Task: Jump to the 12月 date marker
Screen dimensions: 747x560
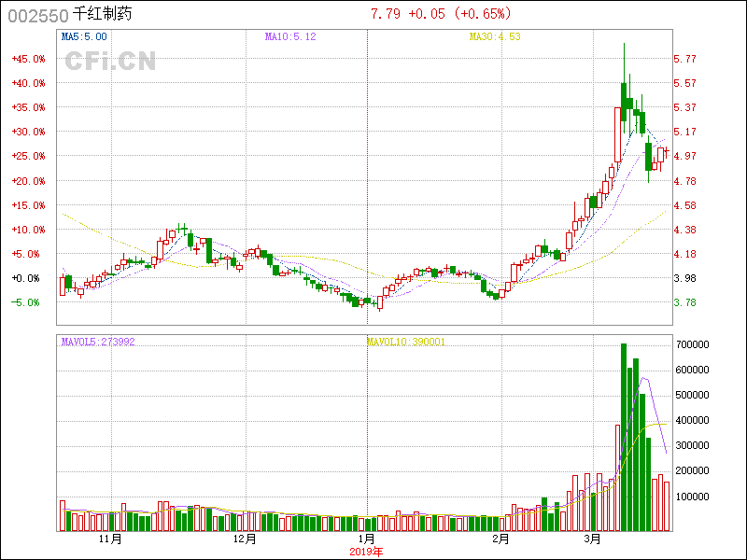Action: coord(244,539)
